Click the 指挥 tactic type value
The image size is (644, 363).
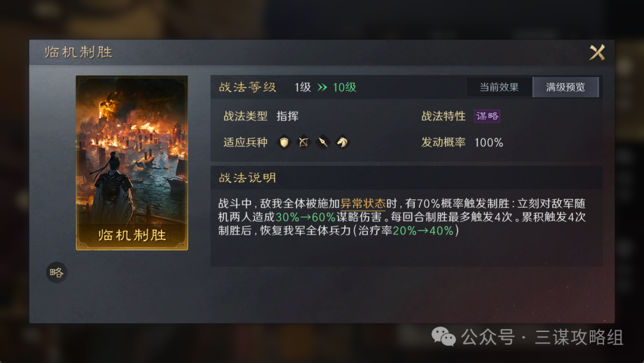click(x=287, y=116)
